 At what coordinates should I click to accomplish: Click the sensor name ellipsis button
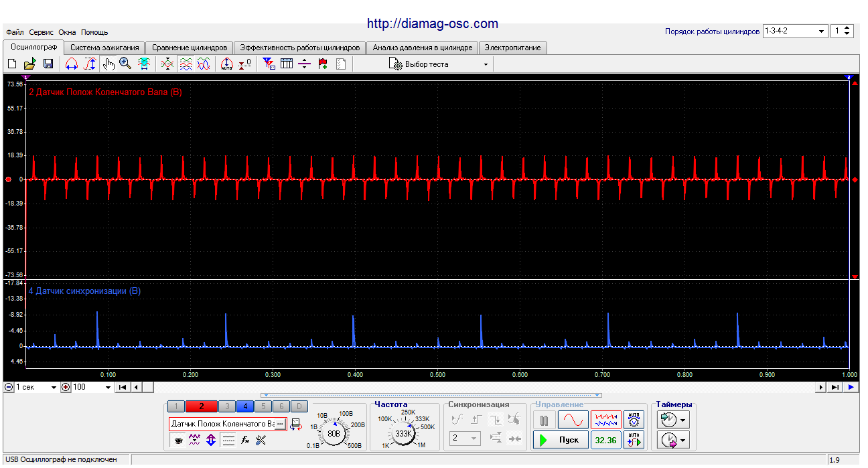click(280, 424)
